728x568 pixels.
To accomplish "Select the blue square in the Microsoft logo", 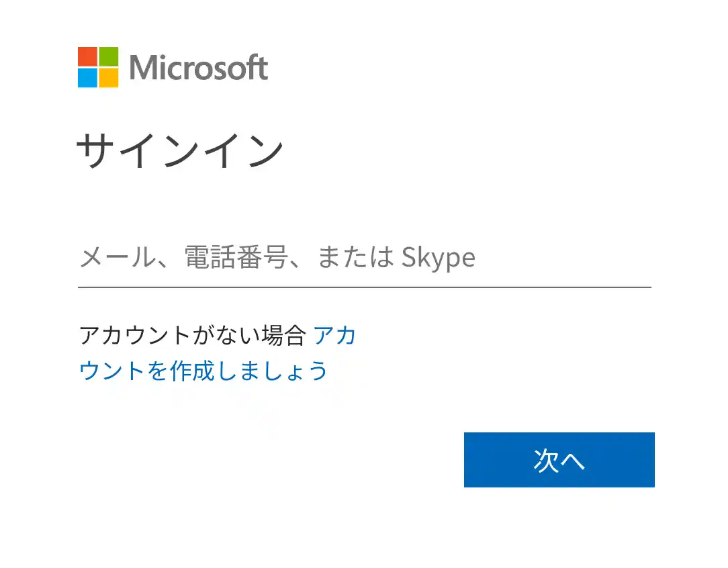I will (89, 78).
